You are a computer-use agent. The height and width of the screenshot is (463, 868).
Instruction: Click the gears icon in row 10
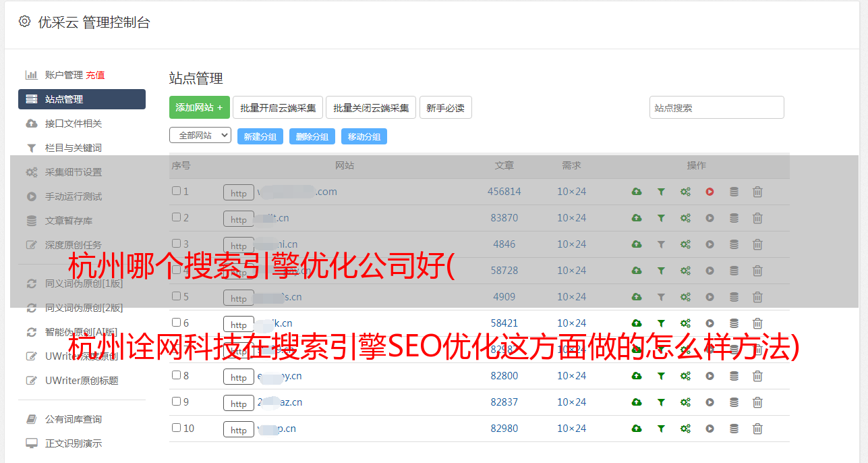click(x=685, y=429)
